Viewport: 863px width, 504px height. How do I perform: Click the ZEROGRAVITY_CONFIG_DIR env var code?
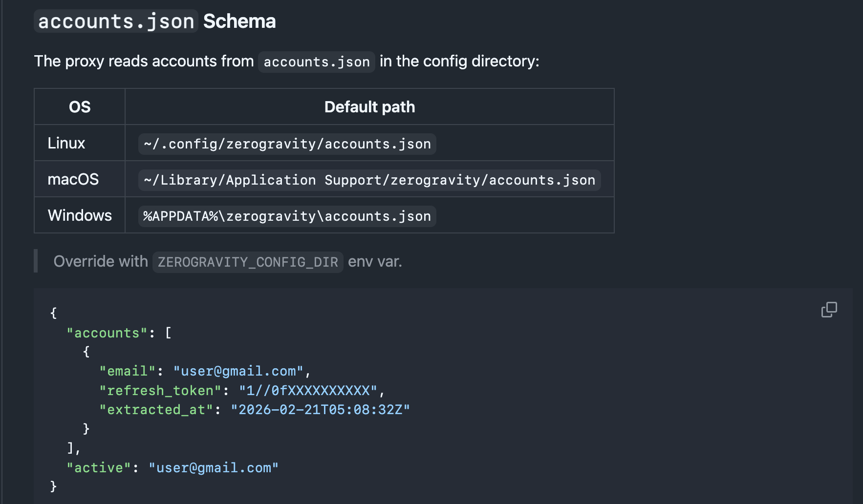(248, 262)
